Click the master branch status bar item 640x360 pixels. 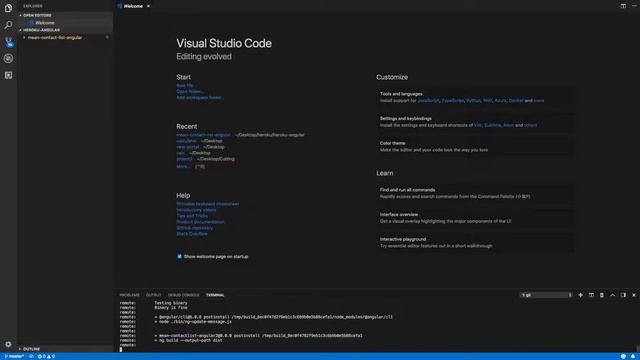[14, 356]
